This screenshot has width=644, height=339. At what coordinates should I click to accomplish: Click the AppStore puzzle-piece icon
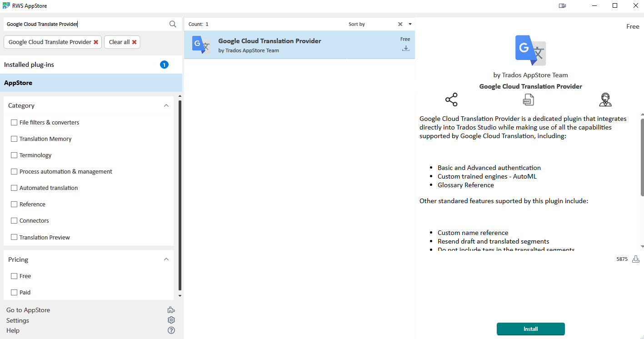point(171,310)
